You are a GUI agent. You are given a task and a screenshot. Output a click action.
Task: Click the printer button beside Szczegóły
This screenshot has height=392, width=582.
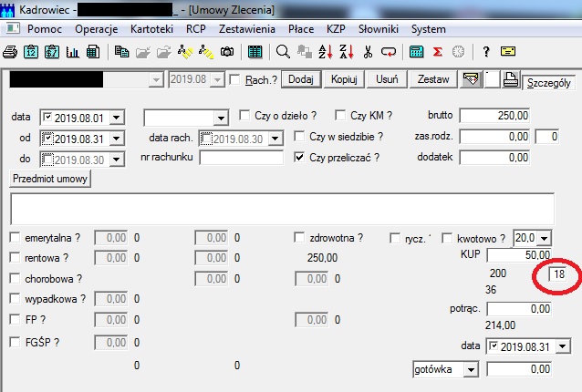click(x=511, y=79)
